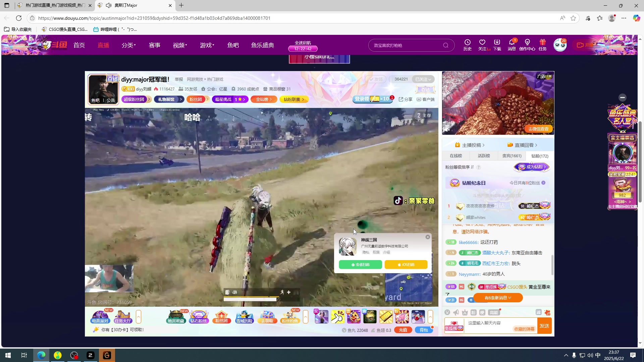Go to 首页 in navigation bar

pos(79,45)
